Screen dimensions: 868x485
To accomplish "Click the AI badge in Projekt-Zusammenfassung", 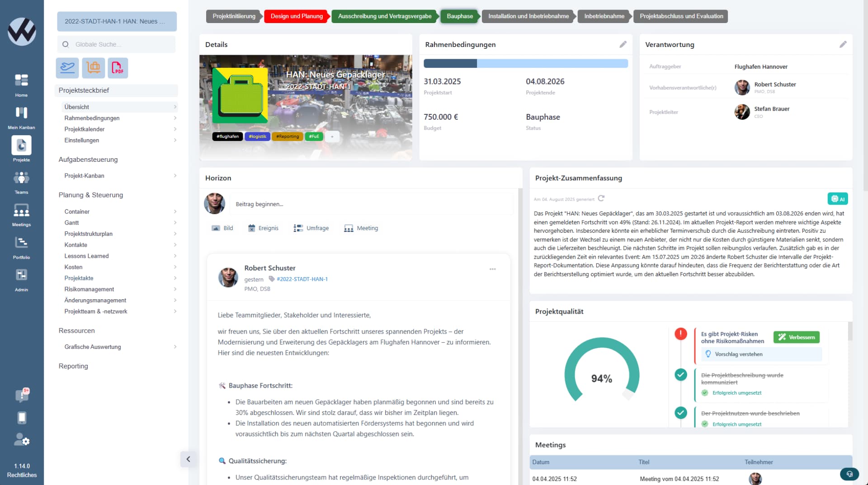I will coord(838,199).
